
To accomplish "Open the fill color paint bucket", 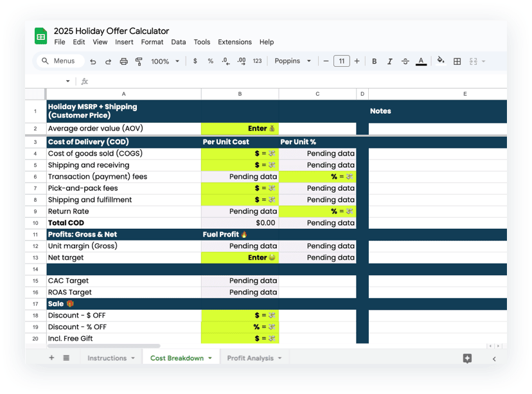I will (440, 61).
